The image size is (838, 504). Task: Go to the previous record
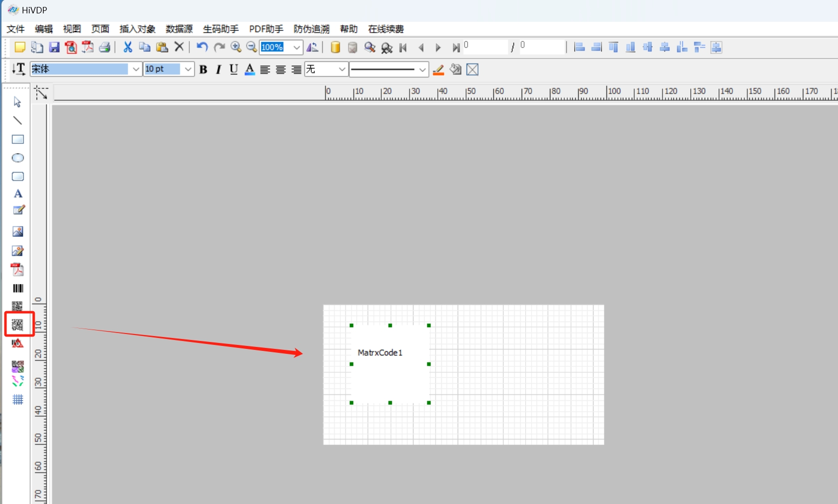coord(421,48)
